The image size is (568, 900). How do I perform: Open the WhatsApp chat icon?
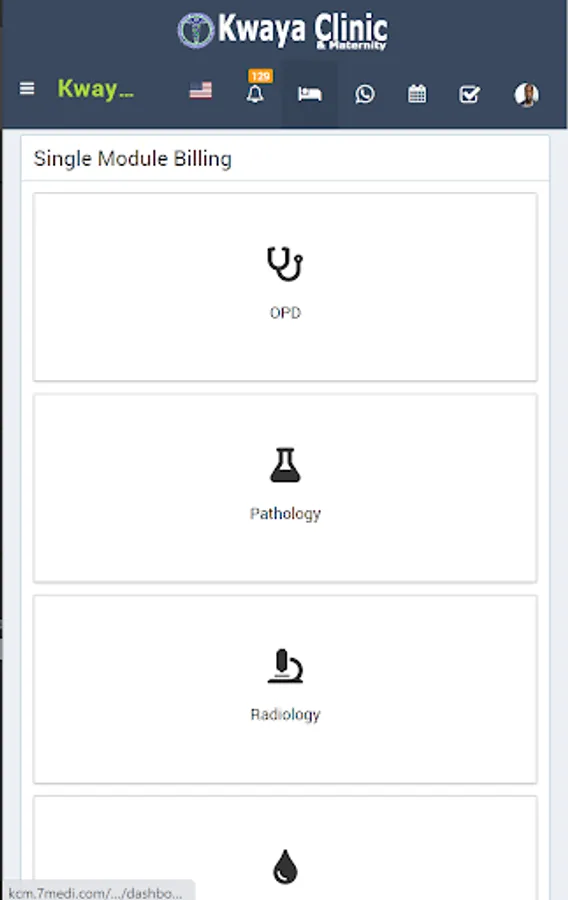[x=365, y=94]
